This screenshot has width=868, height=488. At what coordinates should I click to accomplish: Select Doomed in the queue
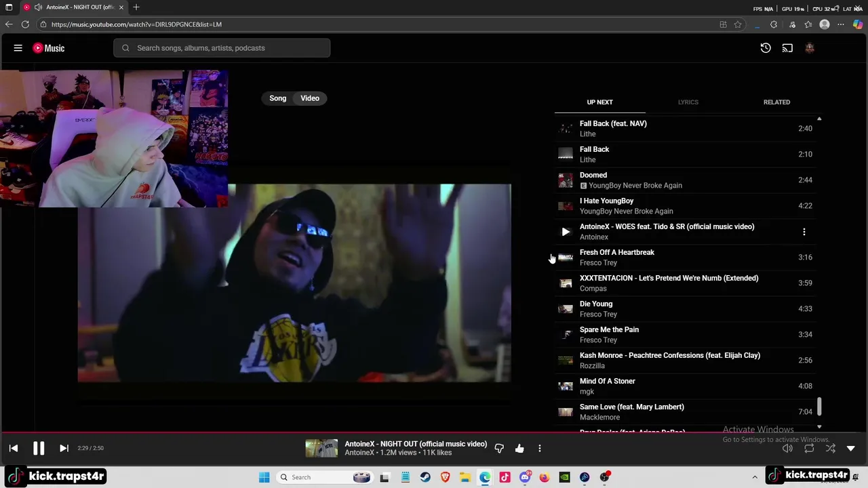685,180
